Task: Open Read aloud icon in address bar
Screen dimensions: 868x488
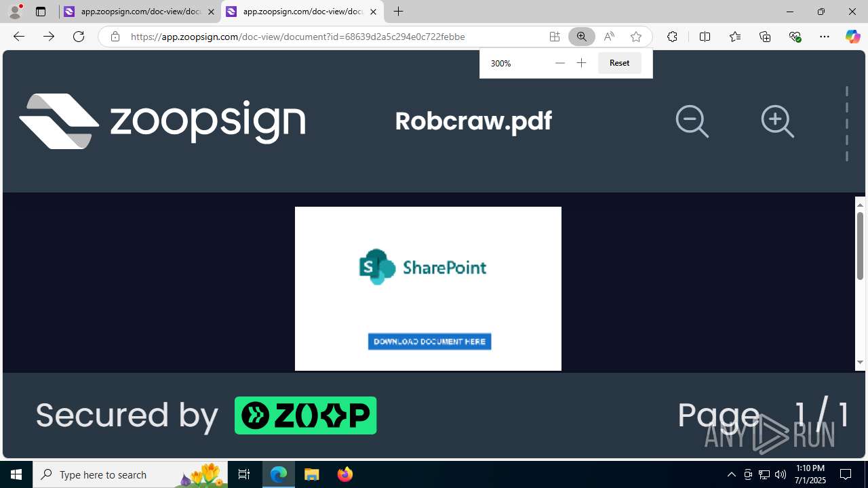Action: 608,37
